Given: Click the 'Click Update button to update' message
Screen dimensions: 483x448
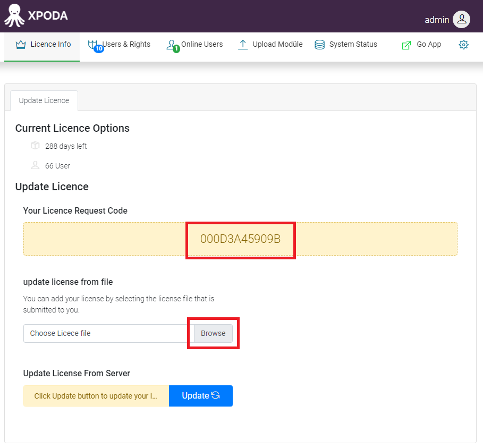Looking at the screenshot, I should [x=96, y=395].
